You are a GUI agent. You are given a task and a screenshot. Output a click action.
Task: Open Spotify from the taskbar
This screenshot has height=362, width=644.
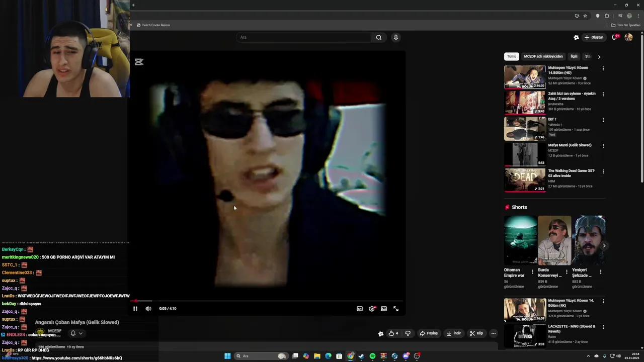pos(372,356)
